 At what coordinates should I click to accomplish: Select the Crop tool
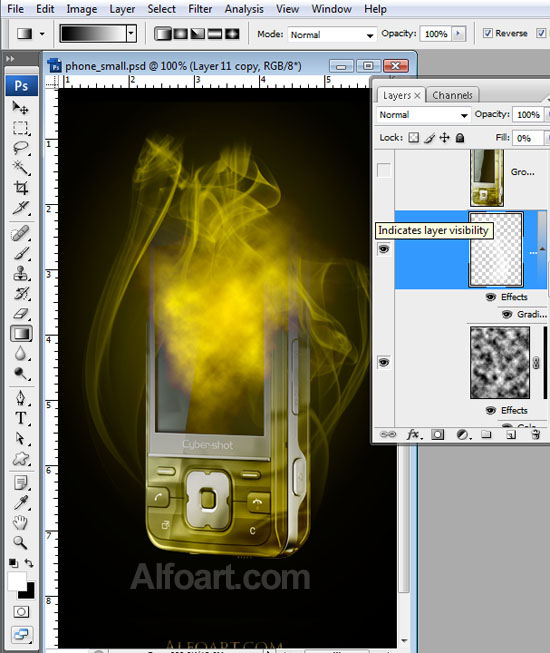click(x=20, y=188)
